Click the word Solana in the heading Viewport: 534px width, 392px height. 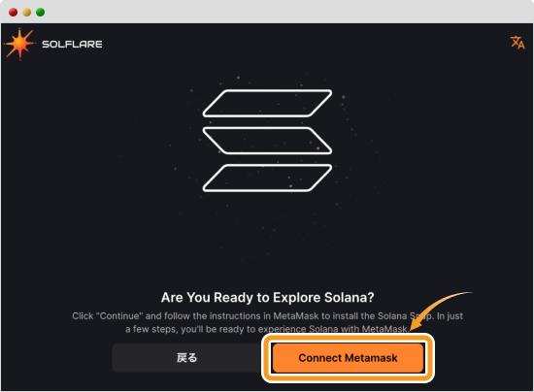click(x=345, y=298)
